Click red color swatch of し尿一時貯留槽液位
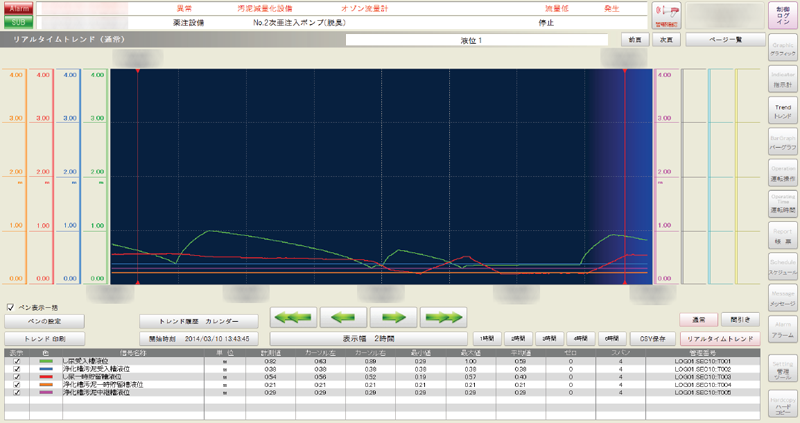The width and height of the screenshot is (800, 423). [46, 377]
